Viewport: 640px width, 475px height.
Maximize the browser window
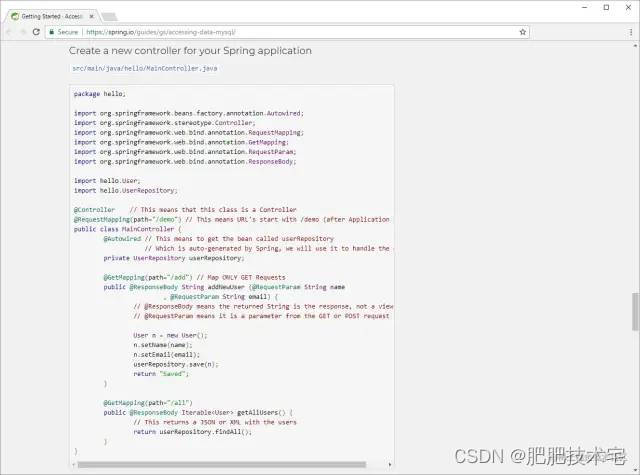pyautogui.click(x=607, y=7)
